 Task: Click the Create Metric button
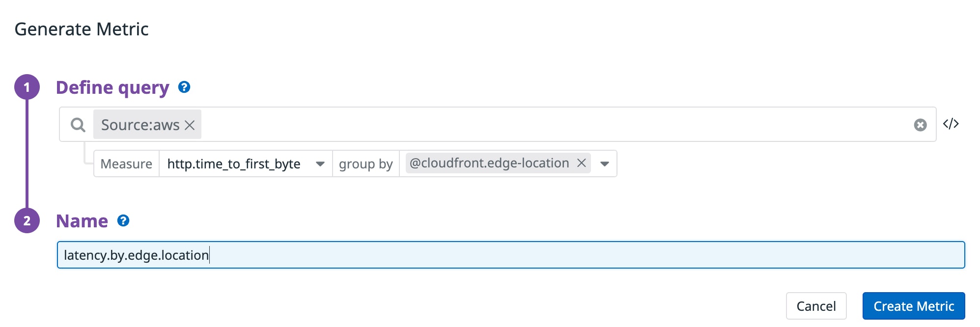coord(913,306)
